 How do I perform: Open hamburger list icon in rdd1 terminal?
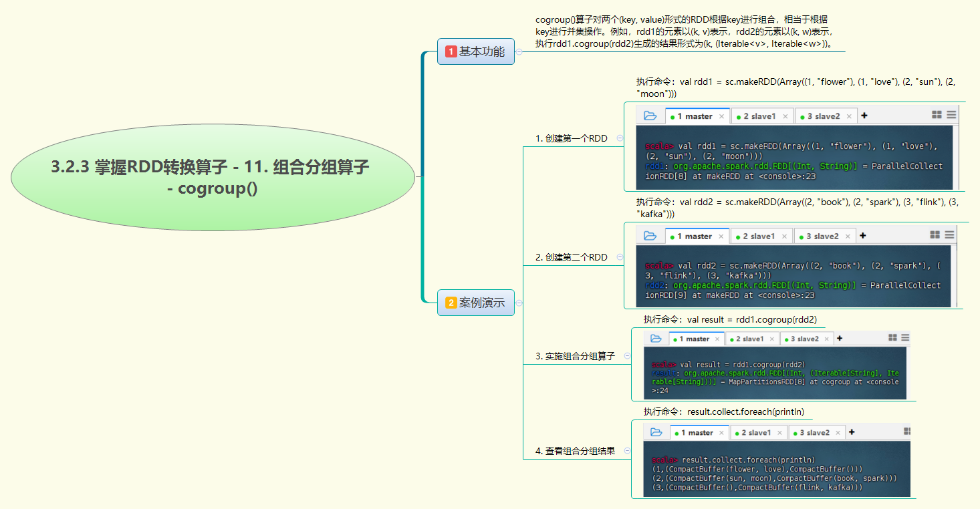[x=951, y=115]
